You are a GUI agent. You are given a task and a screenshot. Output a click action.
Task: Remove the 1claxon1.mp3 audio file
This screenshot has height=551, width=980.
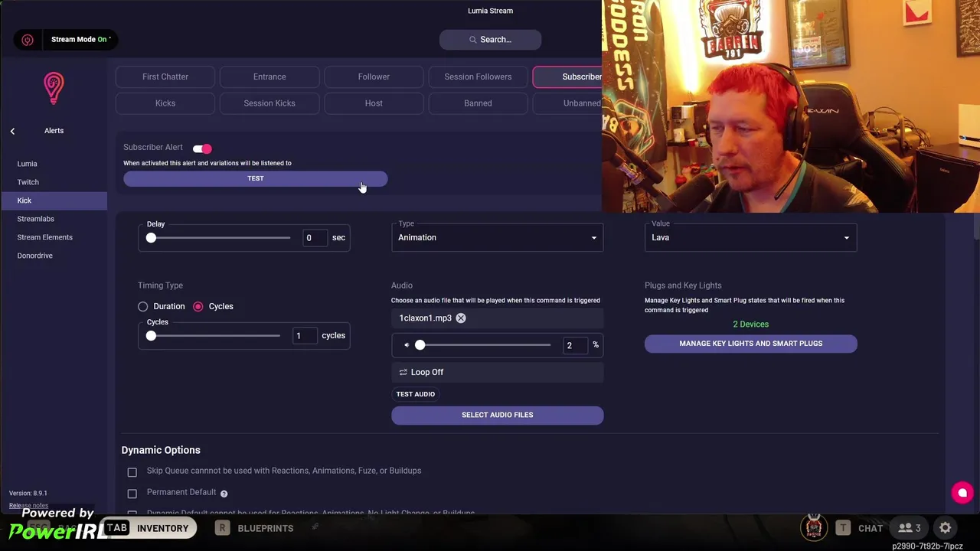pos(461,318)
